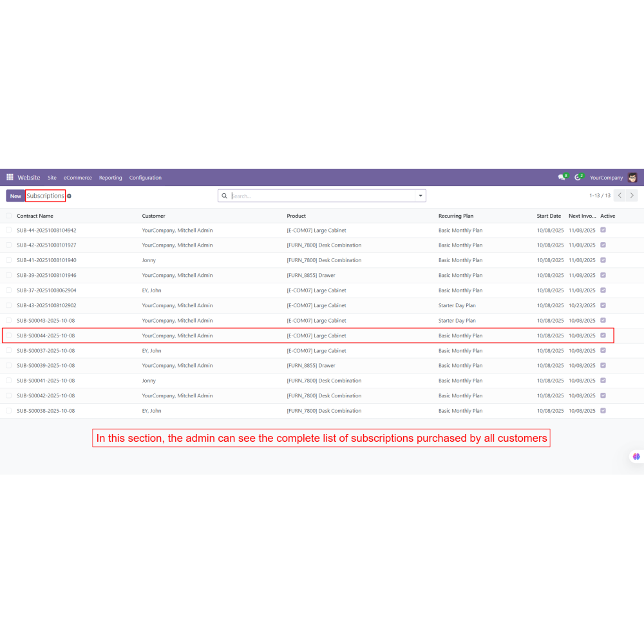Open the activities clock icon
Viewport: 644px width, 644px height.
point(578,178)
